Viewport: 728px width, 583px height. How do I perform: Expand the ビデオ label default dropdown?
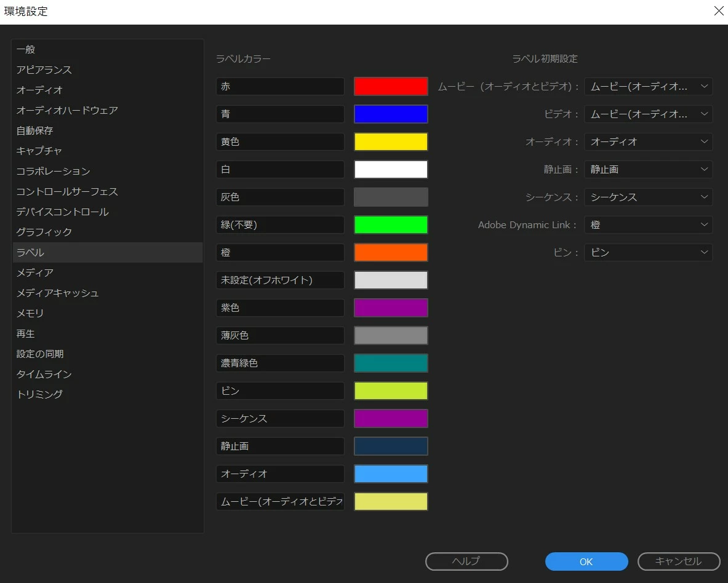point(648,114)
